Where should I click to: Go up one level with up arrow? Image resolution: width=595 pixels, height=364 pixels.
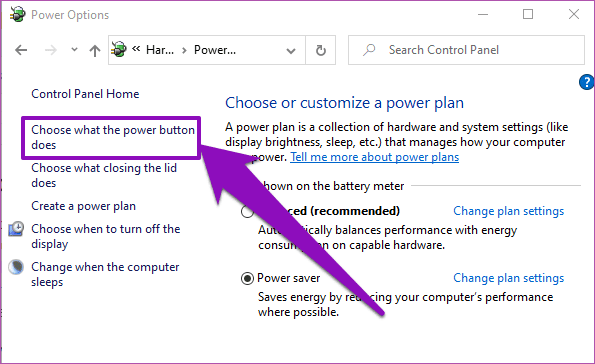(95, 50)
